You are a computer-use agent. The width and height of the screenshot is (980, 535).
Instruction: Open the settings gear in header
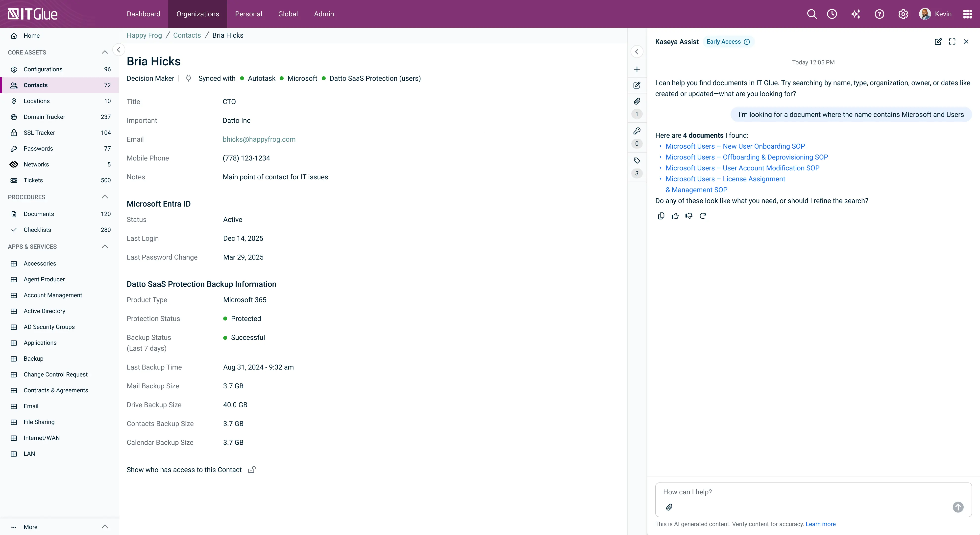coord(903,14)
